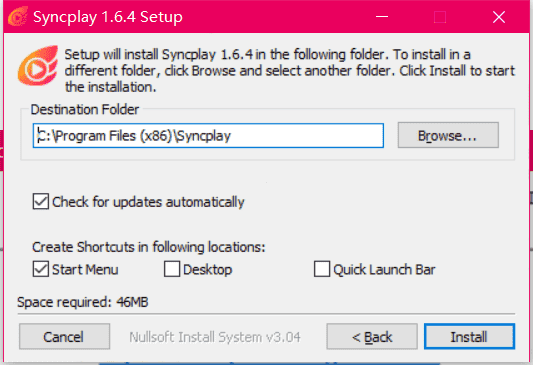Click the disabled maximize button in the title bar
Image resolution: width=533 pixels, height=365 pixels.
coord(440,16)
